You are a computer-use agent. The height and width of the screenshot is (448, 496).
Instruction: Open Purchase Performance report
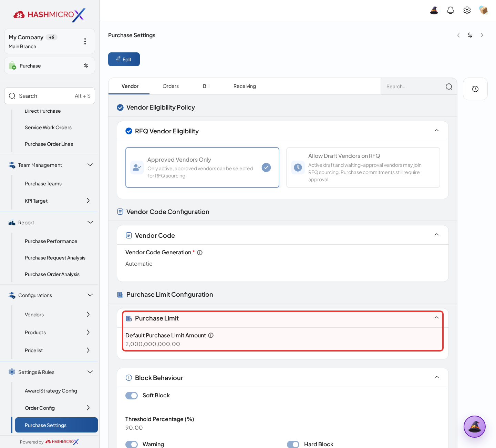point(51,241)
